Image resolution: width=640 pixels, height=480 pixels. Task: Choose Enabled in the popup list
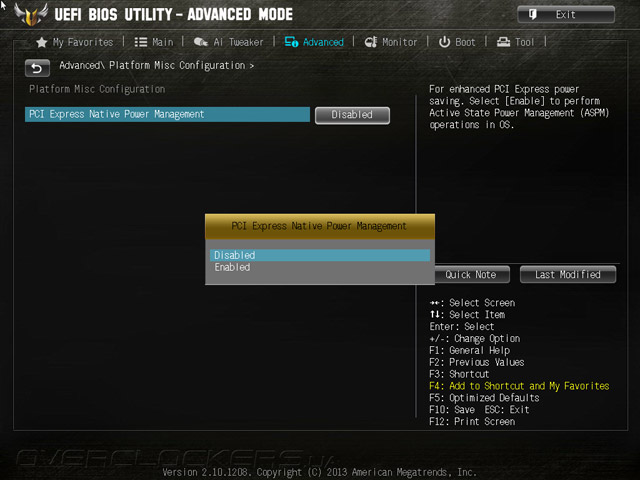click(x=320, y=267)
